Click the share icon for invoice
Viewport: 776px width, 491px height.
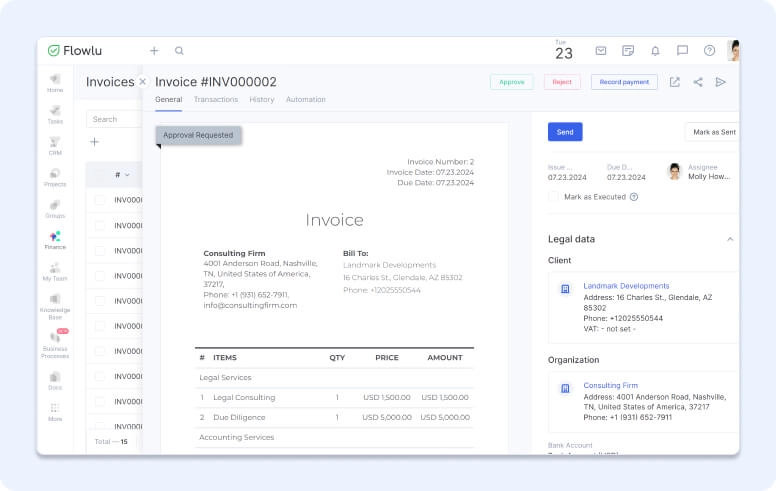pos(698,82)
